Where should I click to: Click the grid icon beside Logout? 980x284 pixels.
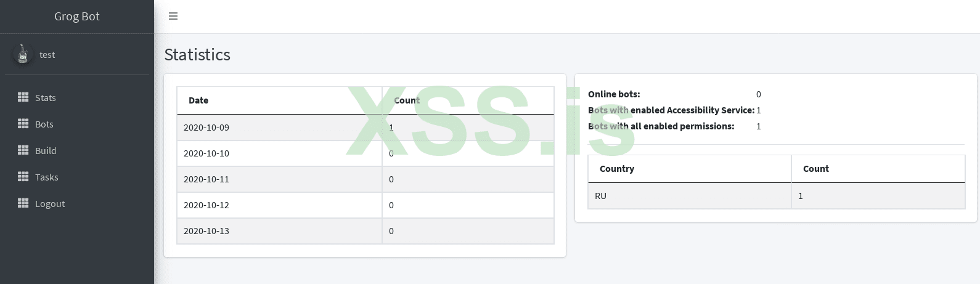coord(23,203)
